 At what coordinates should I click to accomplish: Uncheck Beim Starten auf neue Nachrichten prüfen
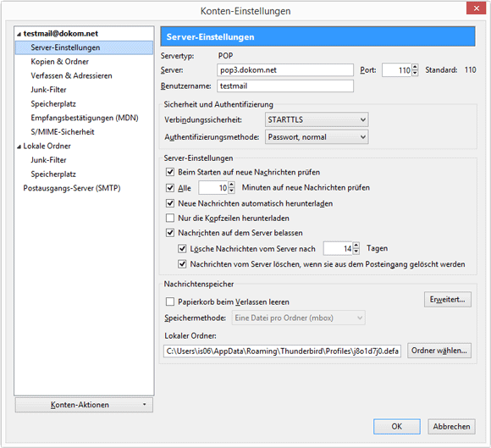170,172
